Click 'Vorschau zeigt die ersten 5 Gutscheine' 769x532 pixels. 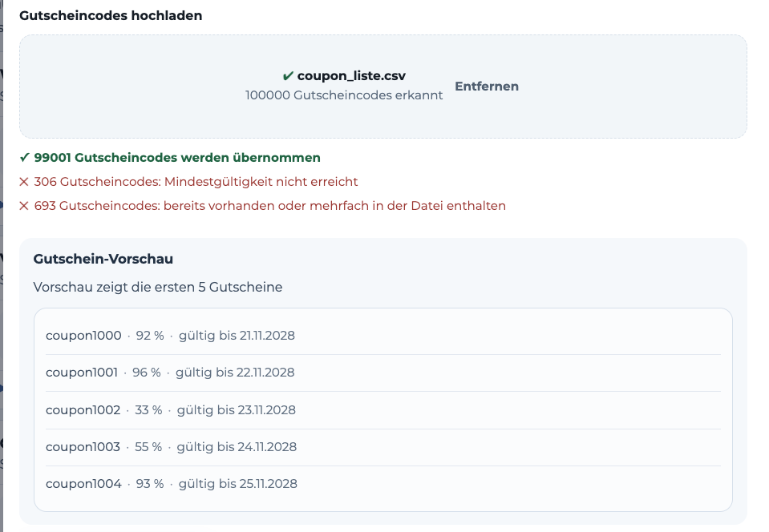[158, 287]
